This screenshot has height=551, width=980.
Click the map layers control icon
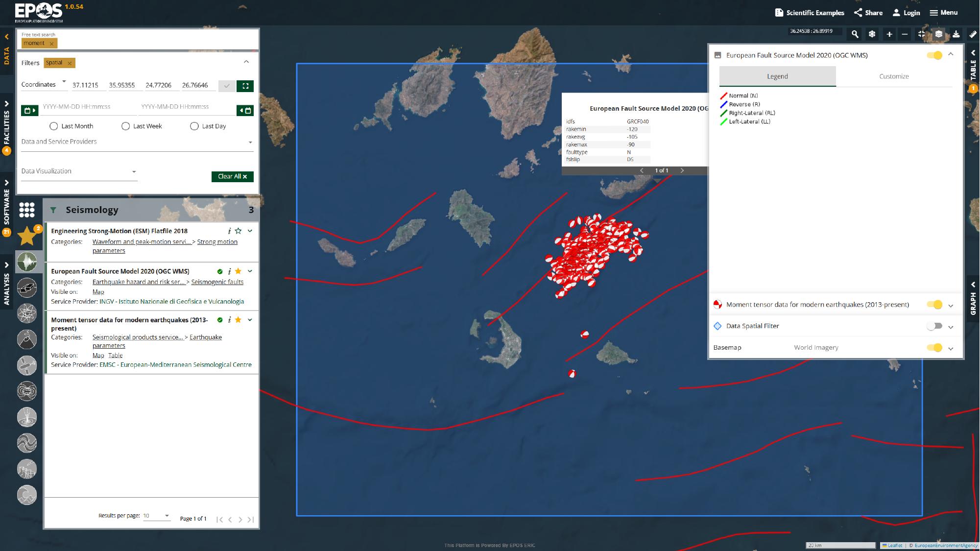938,34
